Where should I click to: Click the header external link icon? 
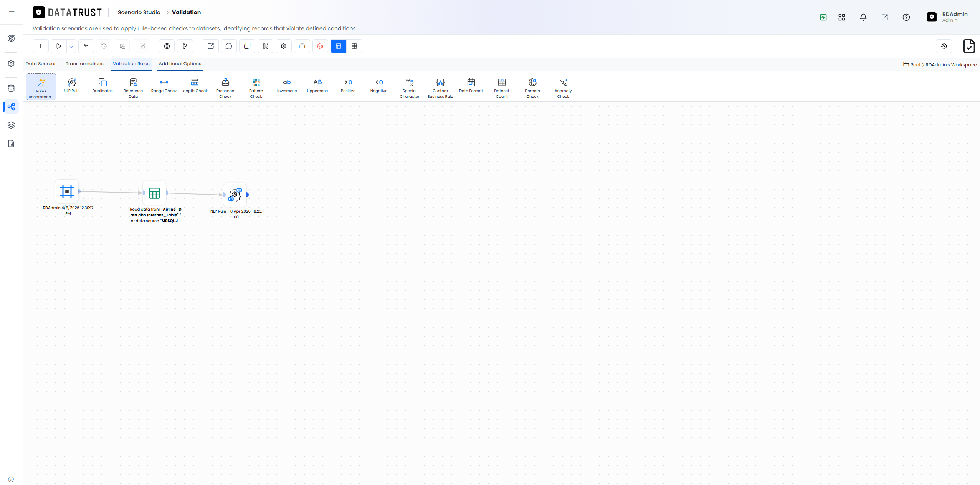point(885,17)
